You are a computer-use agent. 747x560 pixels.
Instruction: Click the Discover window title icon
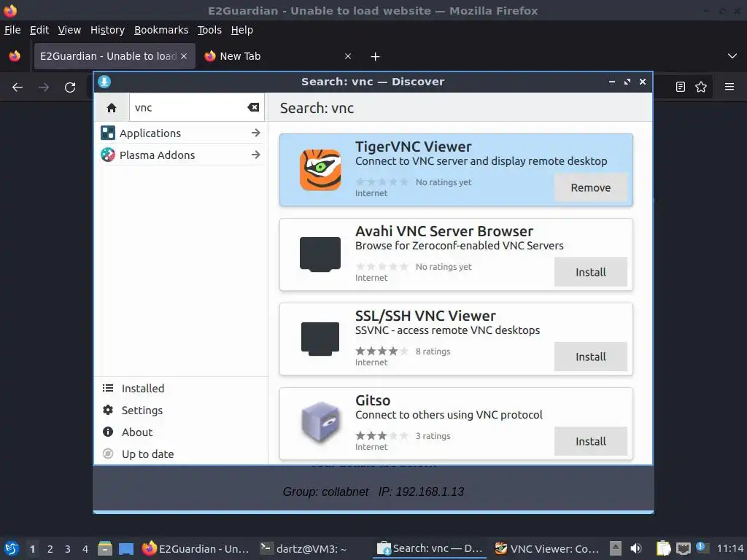click(104, 82)
